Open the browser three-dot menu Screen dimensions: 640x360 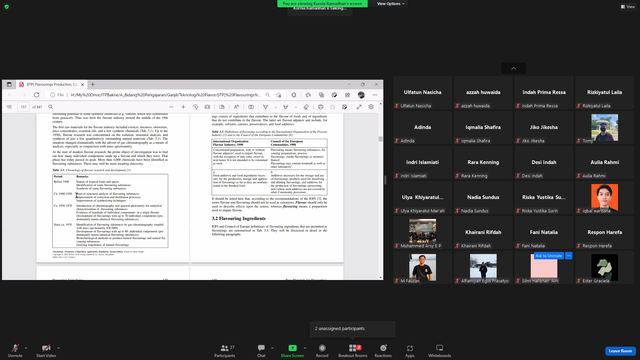(375, 95)
